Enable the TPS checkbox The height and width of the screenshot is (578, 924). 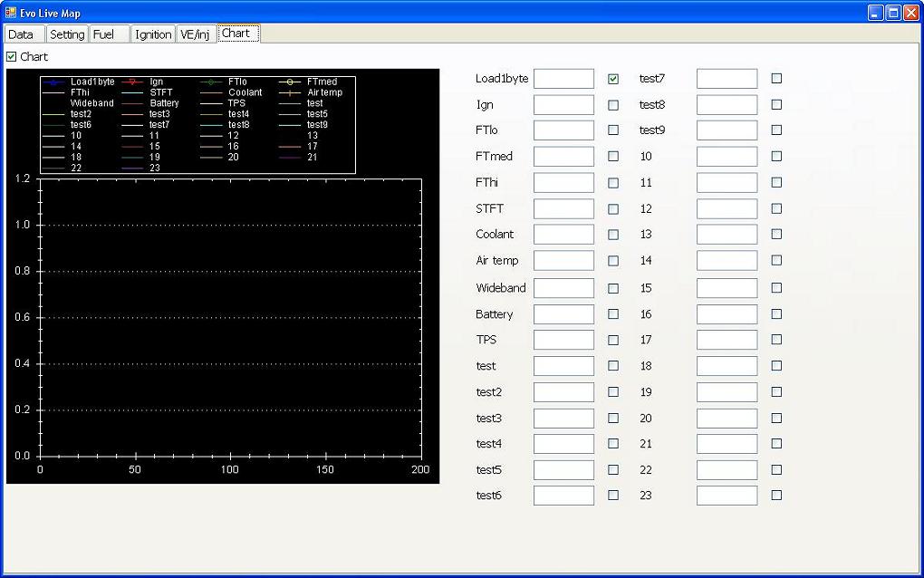[x=613, y=340]
